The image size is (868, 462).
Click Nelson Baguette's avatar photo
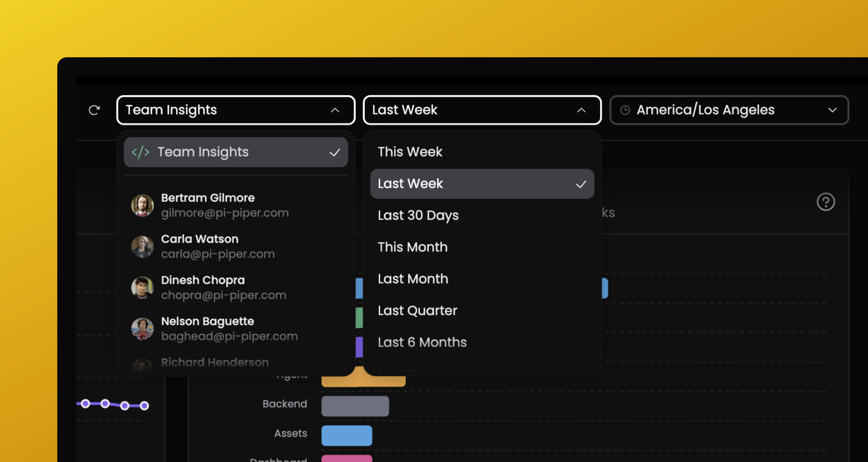[143, 328]
